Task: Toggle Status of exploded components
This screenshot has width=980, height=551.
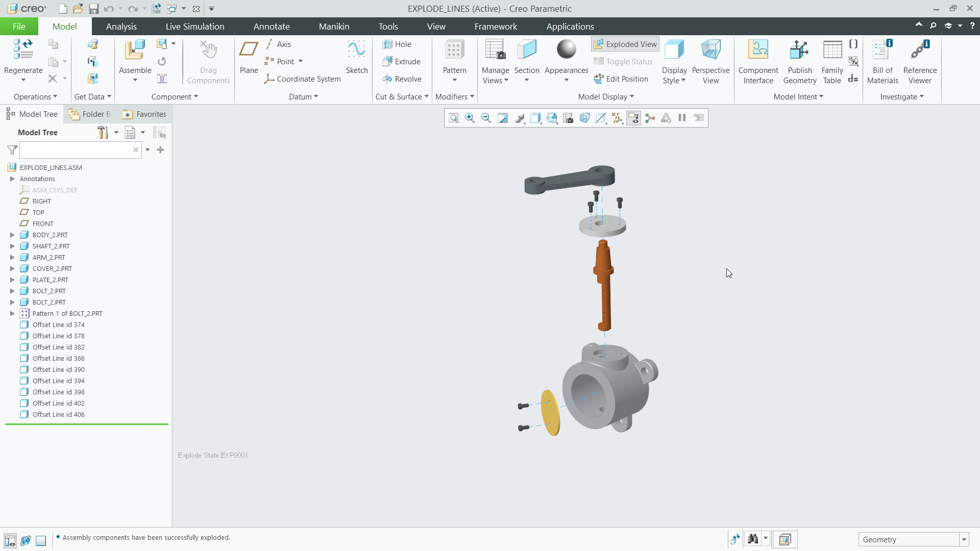Action: click(623, 61)
